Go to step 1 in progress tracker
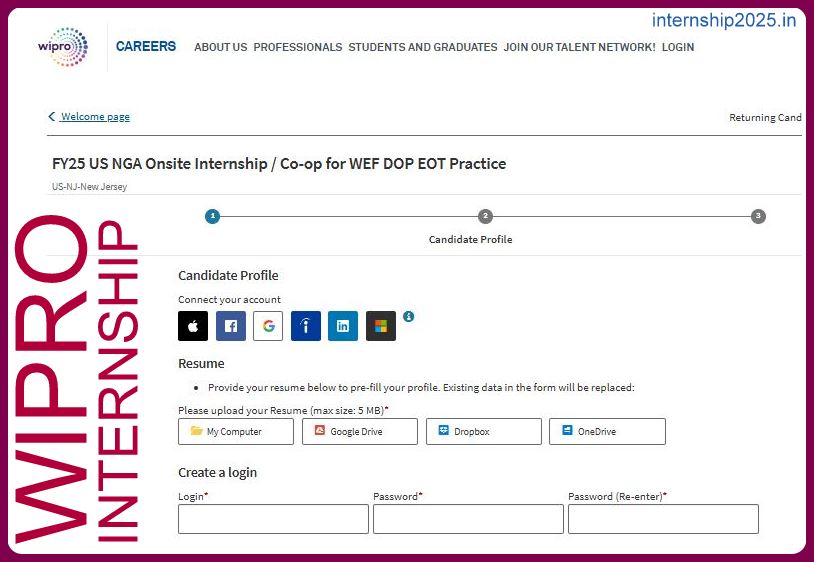Image resolution: width=814 pixels, height=562 pixels. coord(212,216)
